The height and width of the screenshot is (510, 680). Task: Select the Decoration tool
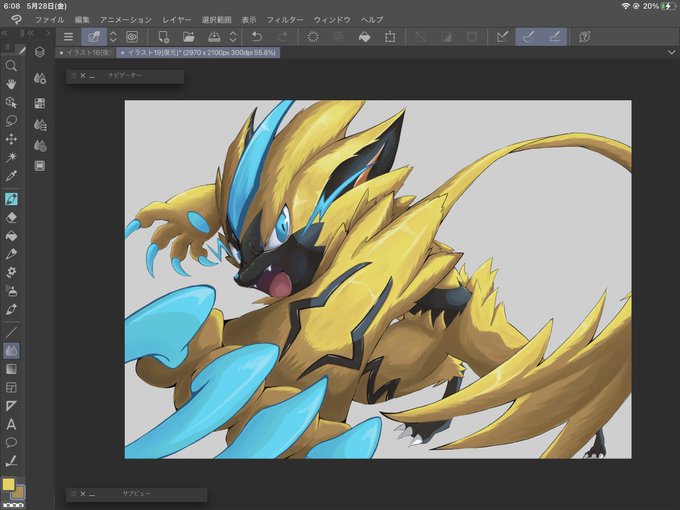[11, 272]
